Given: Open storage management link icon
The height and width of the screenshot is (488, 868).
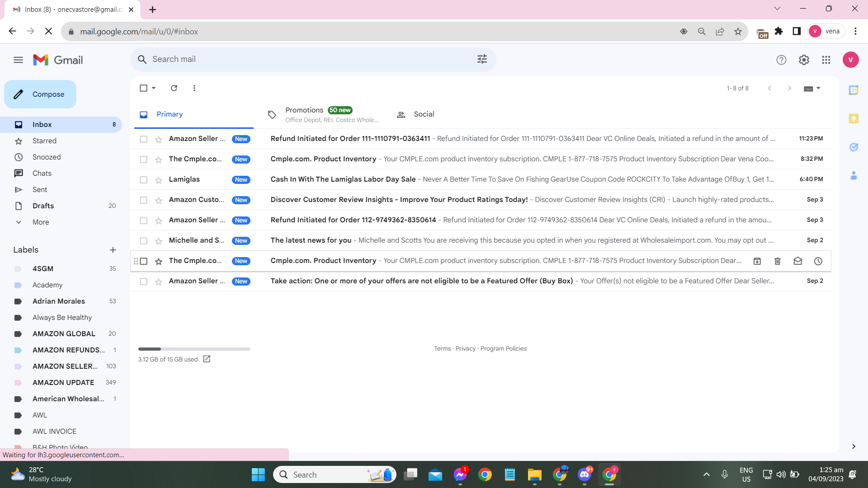Looking at the screenshot, I should pyautogui.click(x=207, y=359).
